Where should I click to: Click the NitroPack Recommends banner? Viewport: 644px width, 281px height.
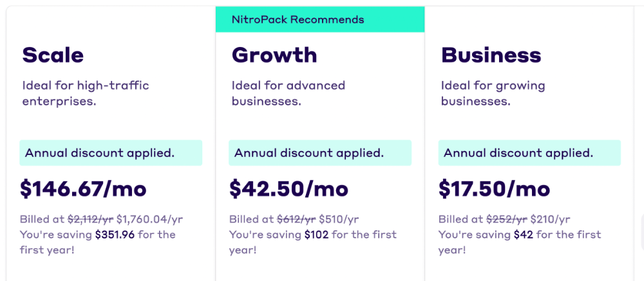319,19
